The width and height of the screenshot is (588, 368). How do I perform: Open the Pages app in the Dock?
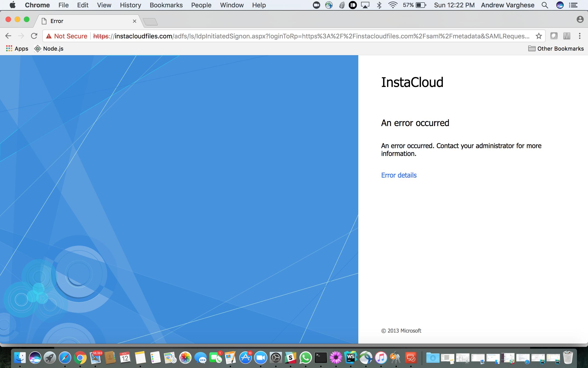[230, 358]
